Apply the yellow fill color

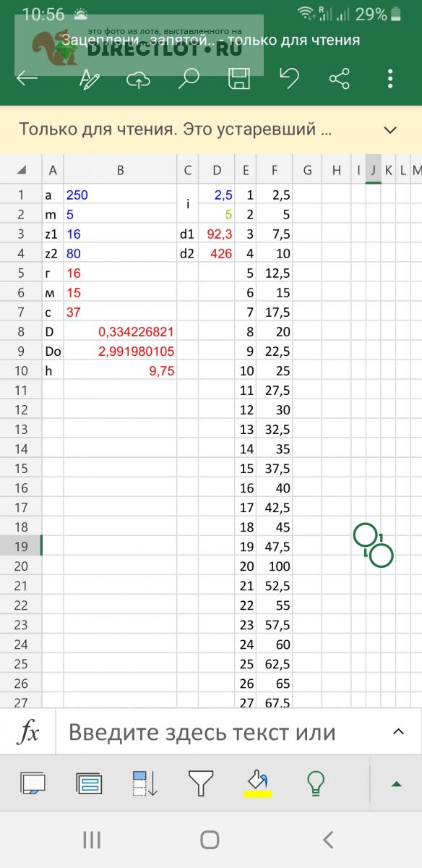(x=257, y=783)
